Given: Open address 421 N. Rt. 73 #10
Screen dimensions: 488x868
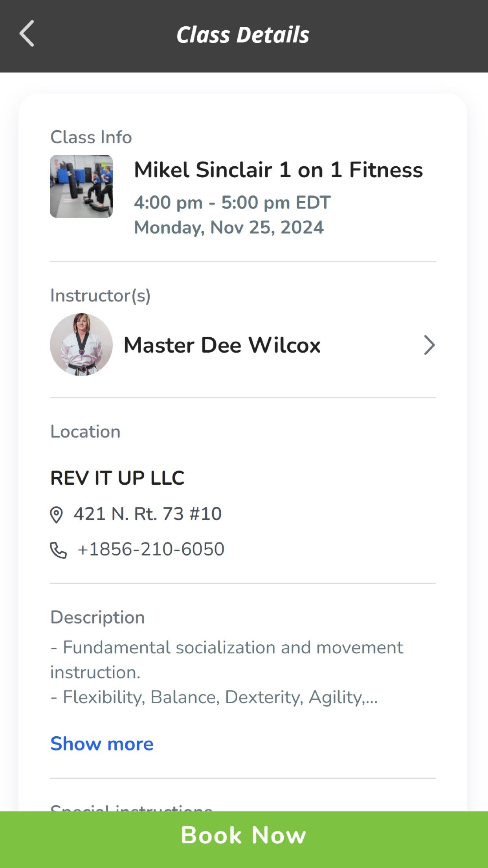Looking at the screenshot, I should pyautogui.click(x=148, y=514).
